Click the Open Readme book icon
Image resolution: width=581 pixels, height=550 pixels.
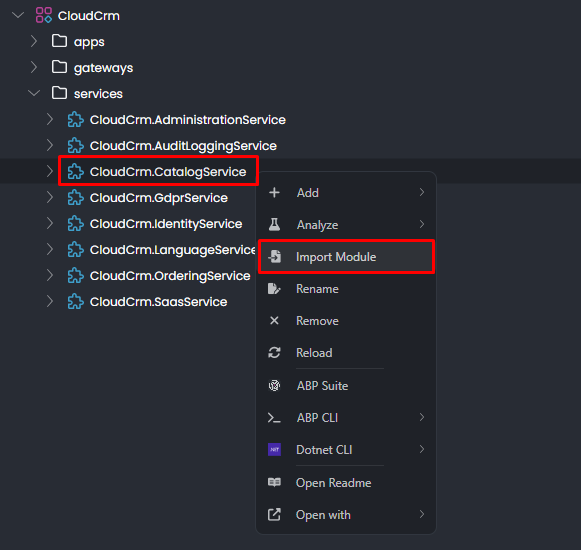click(274, 482)
